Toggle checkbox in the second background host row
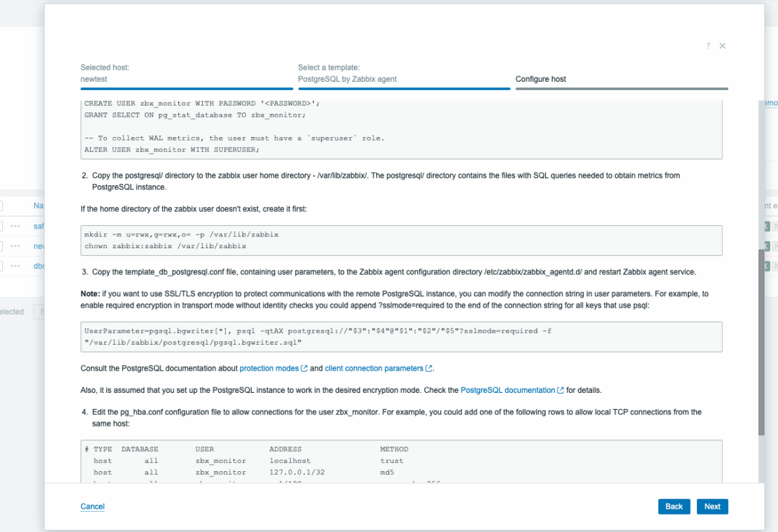The height and width of the screenshot is (532, 778). [1, 246]
